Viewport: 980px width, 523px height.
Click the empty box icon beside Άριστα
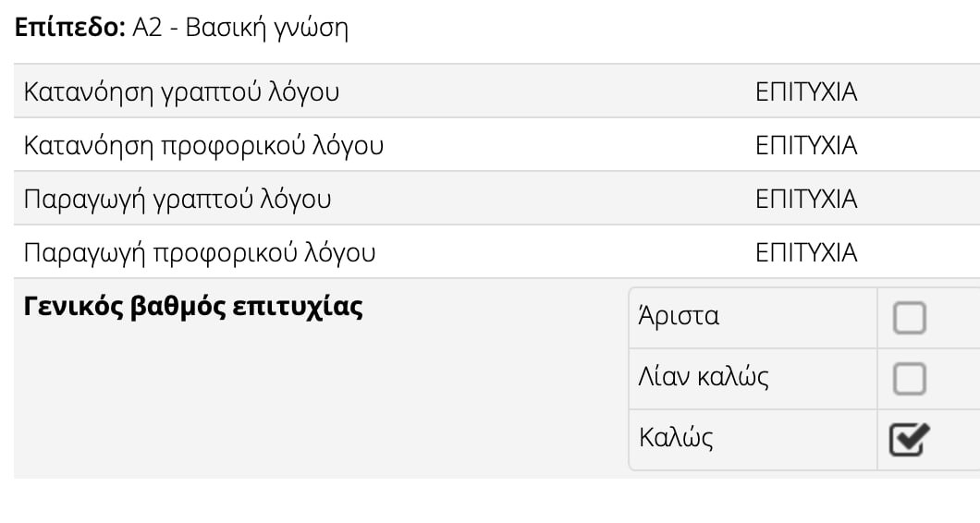(909, 319)
